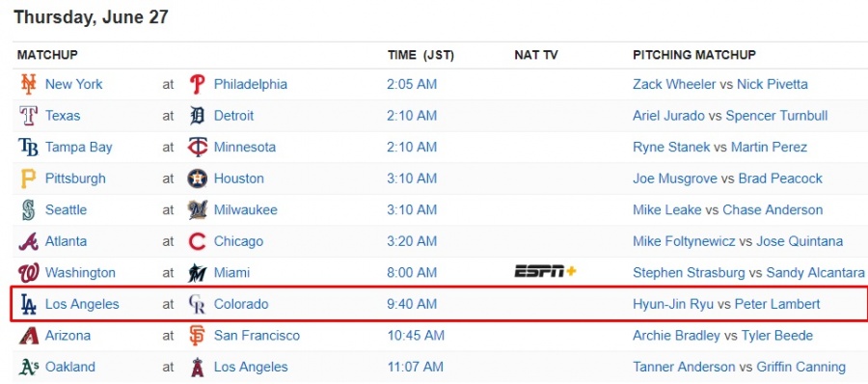Click the Chicago team name link
Viewport: 868px width, 384px height.
pyautogui.click(x=238, y=241)
